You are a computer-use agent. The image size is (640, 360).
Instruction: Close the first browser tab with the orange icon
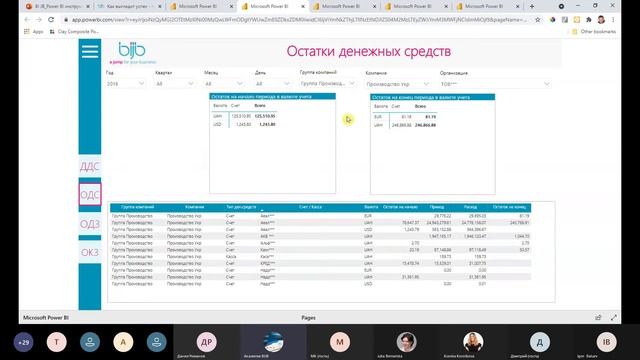pyautogui.click(x=88, y=7)
